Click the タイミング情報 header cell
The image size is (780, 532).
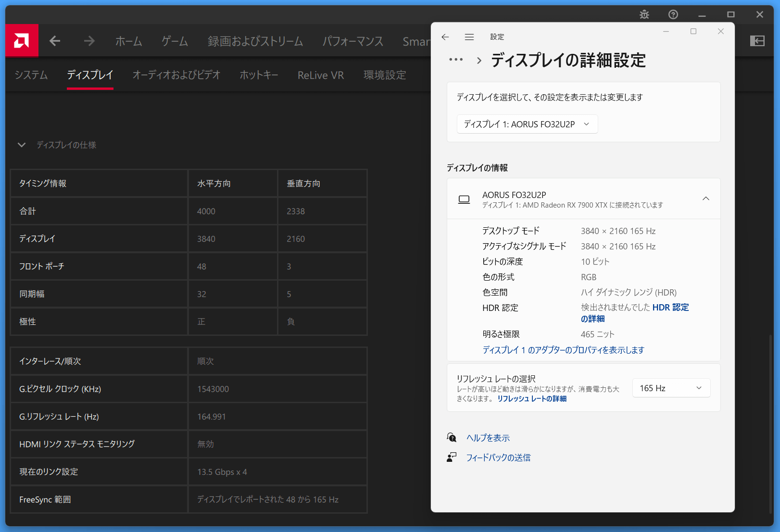[99, 183]
